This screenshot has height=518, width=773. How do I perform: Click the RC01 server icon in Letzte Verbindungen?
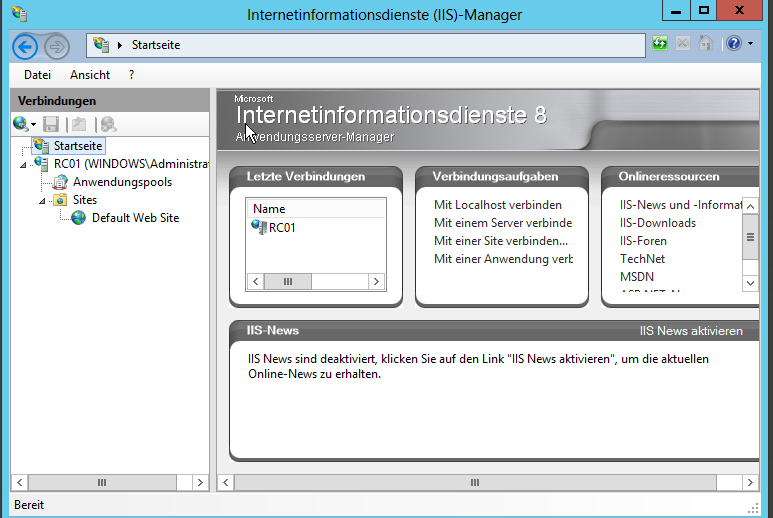coord(258,228)
